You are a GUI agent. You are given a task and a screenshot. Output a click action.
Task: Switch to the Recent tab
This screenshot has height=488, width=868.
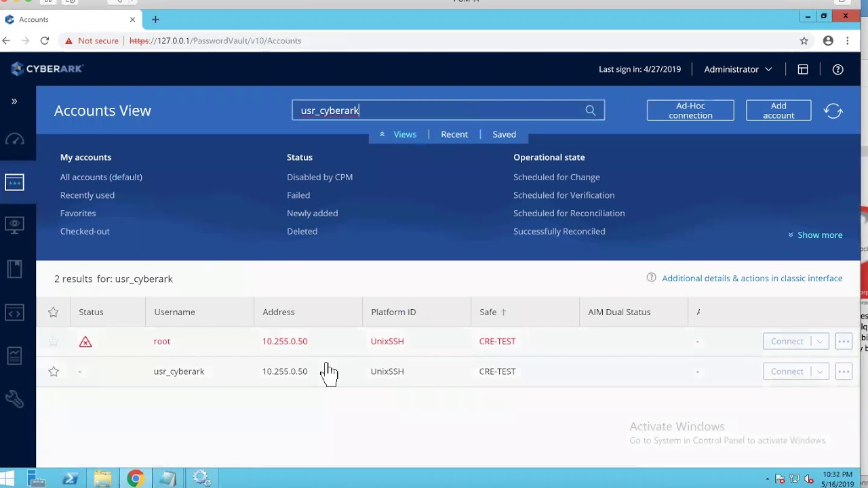click(x=454, y=134)
